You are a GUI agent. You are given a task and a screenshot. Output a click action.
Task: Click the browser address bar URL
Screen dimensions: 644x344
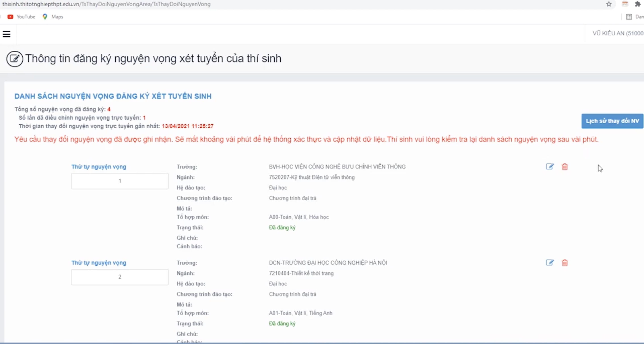(106, 4)
